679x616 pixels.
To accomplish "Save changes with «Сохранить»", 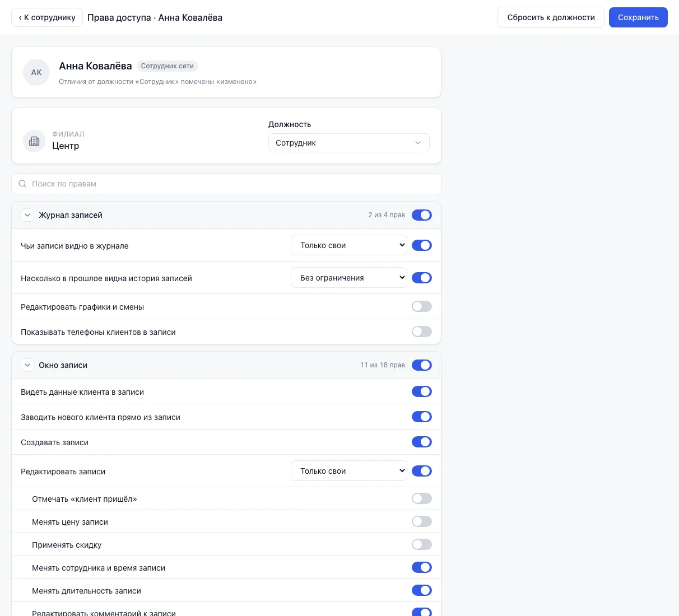I will point(638,17).
